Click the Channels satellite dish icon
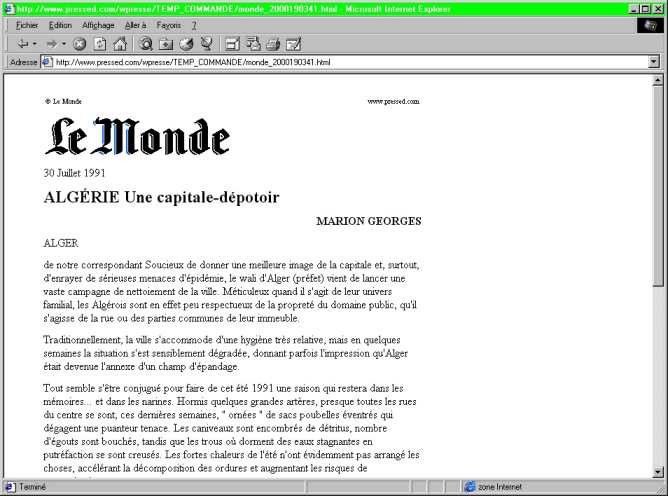This screenshot has height=496, width=668. 207,44
